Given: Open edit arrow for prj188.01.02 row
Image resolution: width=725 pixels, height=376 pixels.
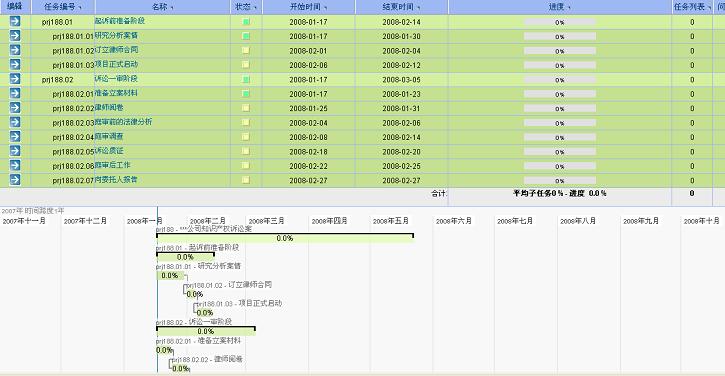Looking at the screenshot, I should coord(15,50).
